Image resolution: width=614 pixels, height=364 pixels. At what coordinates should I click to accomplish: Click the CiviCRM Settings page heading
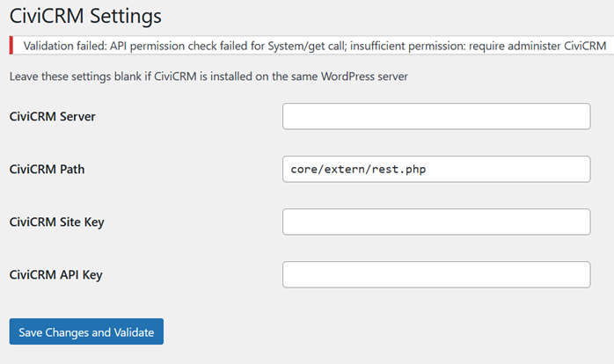pos(85,15)
